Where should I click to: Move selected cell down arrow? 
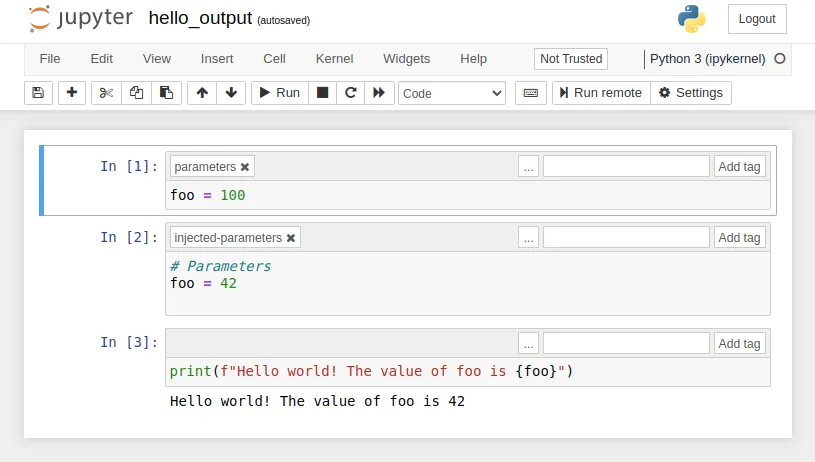[231, 93]
